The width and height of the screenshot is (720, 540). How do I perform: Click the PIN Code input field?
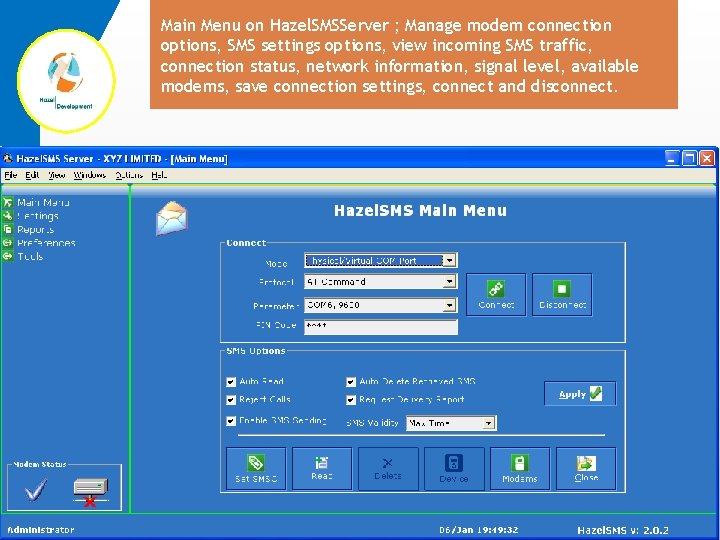click(x=381, y=326)
